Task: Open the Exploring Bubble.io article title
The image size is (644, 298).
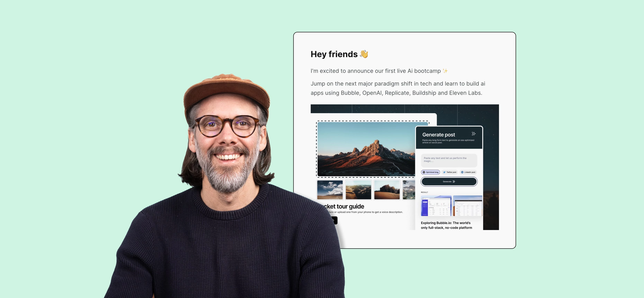Action: (x=446, y=225)
